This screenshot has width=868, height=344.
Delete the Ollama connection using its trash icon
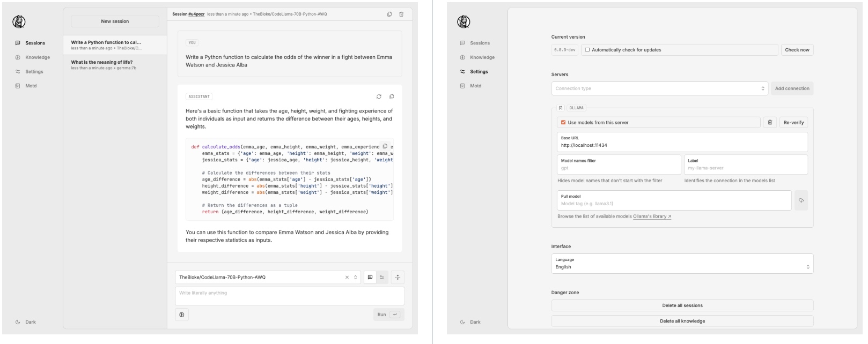(770, 122)
